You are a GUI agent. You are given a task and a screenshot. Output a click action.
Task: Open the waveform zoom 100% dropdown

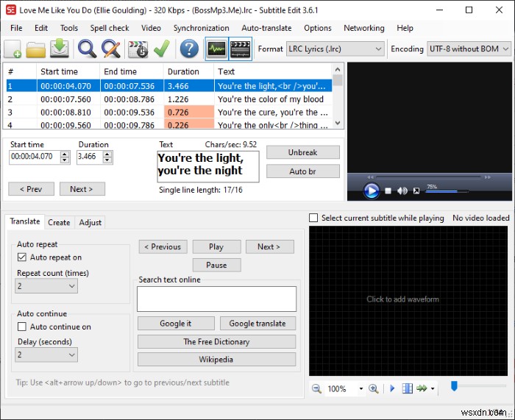(x=361, y=389)
